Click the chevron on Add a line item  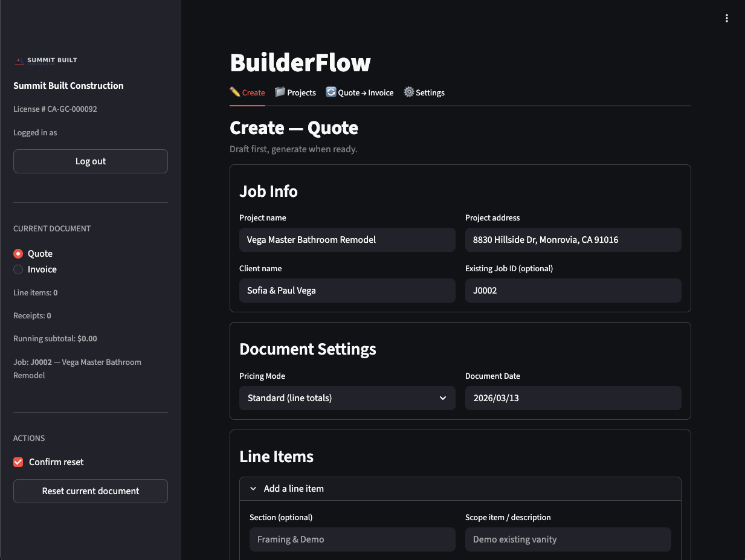pyautogui.click(x=253, y=488)
